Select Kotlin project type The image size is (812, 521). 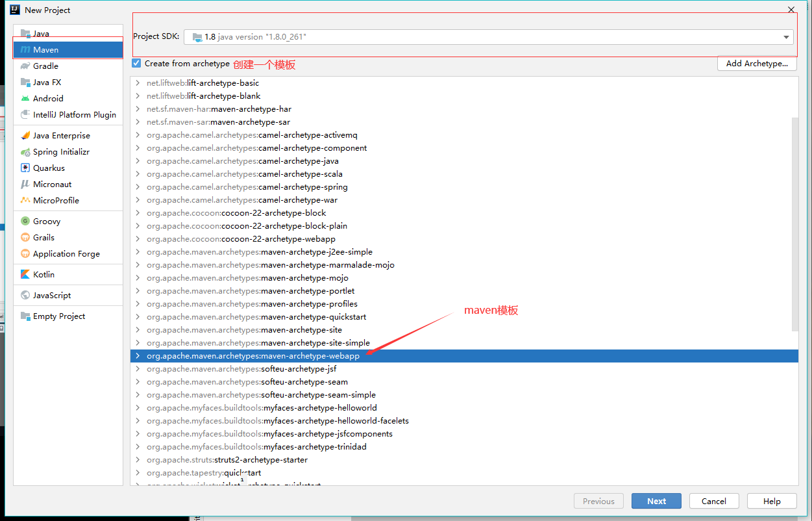click(68, 275)
